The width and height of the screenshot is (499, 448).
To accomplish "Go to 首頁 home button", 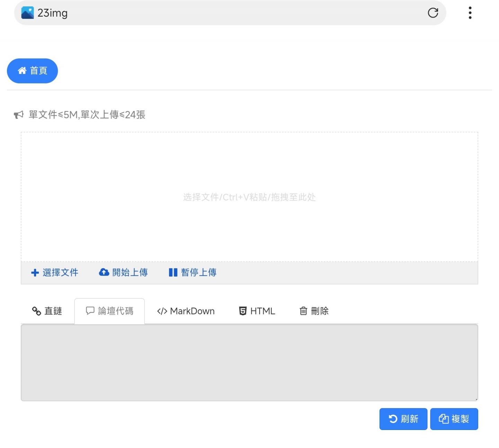I will tap(32, 71).
